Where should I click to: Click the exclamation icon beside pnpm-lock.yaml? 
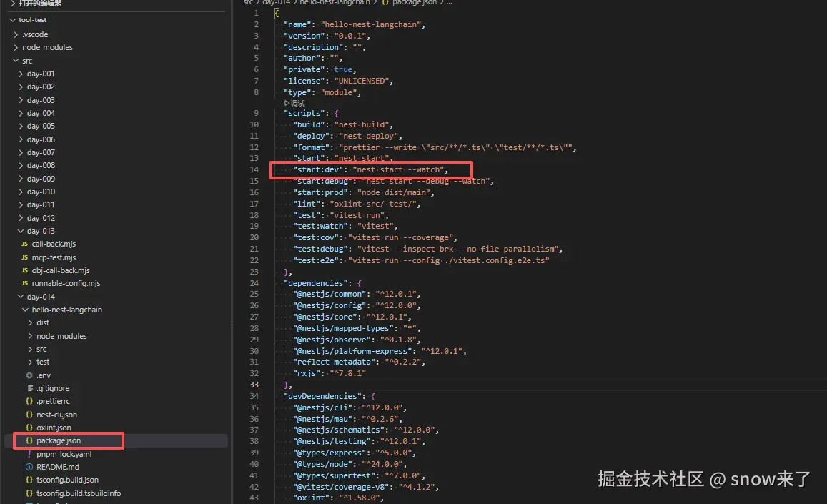click(29, 454)
